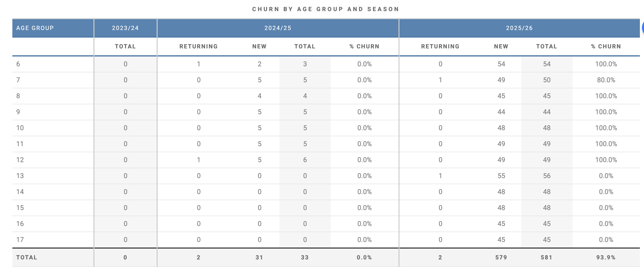Click the age group 13 row label
This screenshot has height=272, width=644.
pos(20,176)
